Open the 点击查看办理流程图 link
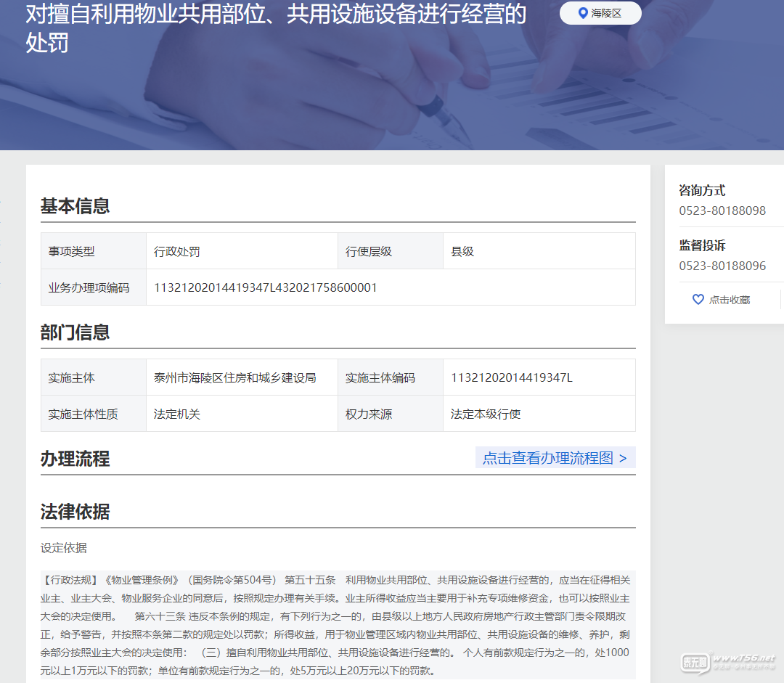The width and height of the screenshot is (784, 683). click(547, 458)
